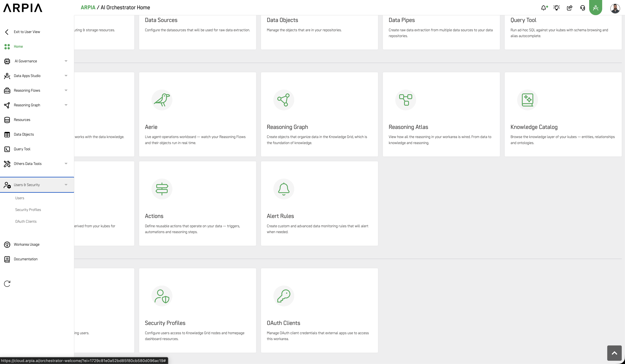Open the notifications bell in header
Image resolution: width=625 pixels, height=364 pixels.
(x=544, y=8)
